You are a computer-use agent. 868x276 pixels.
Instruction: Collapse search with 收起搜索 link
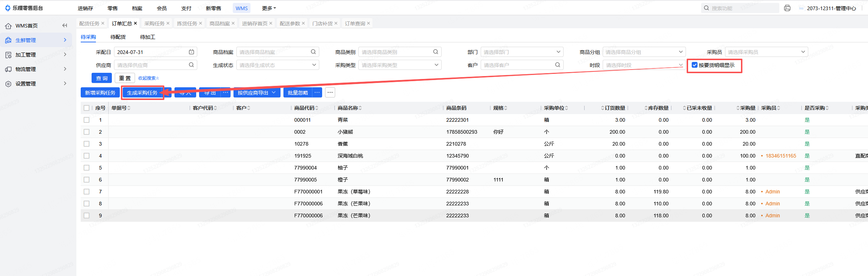[148, 78]
